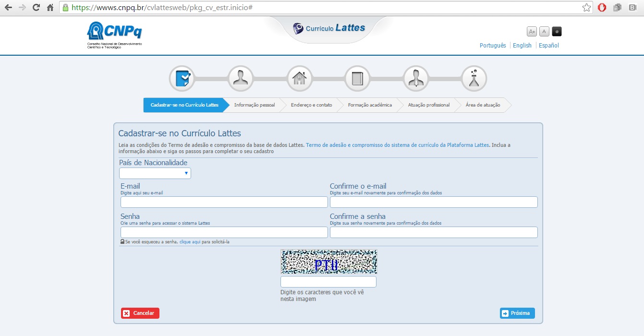Viewport: 644px width, 336px height.
Task: Select Cadastrar-se no Currículo Lattes step tab
Action: pos(184,105)
